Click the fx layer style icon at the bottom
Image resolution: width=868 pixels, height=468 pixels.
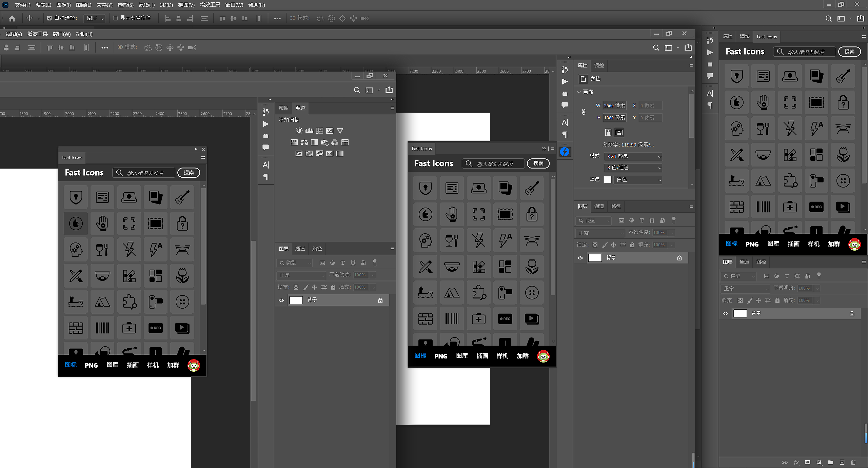pyautogui.click(x=796, y=462)
